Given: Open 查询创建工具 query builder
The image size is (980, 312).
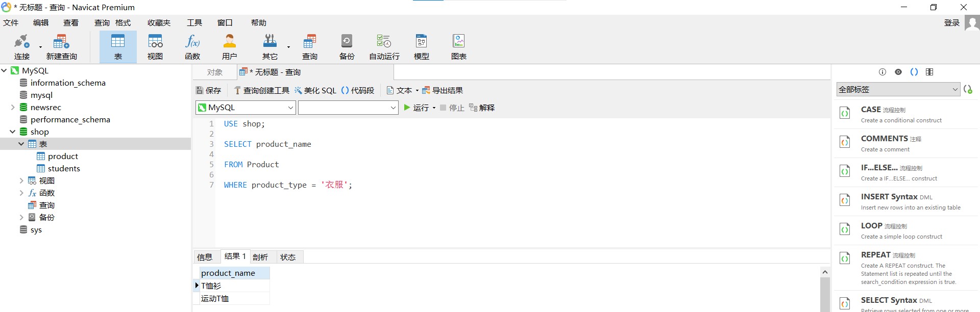Looking at the screenshot, I should [262, 90].
